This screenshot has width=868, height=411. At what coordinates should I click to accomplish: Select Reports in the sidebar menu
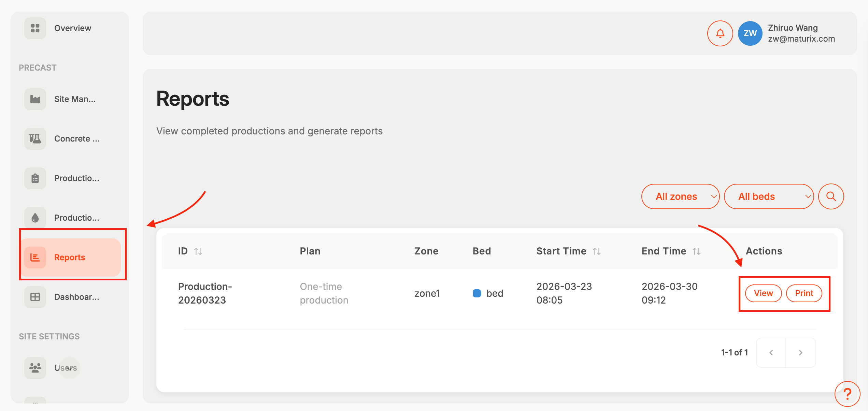[x=70, y=258]
